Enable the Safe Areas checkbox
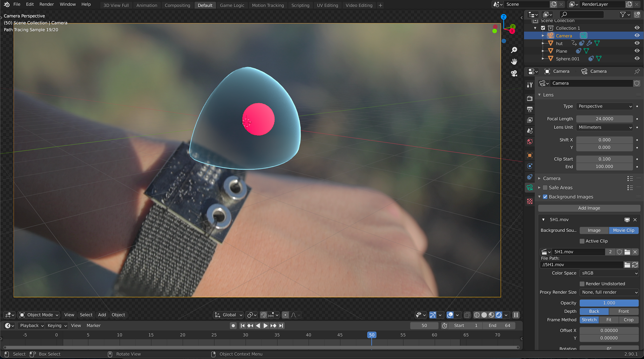The height and width of the screenshot is (359, 644). 545,188
